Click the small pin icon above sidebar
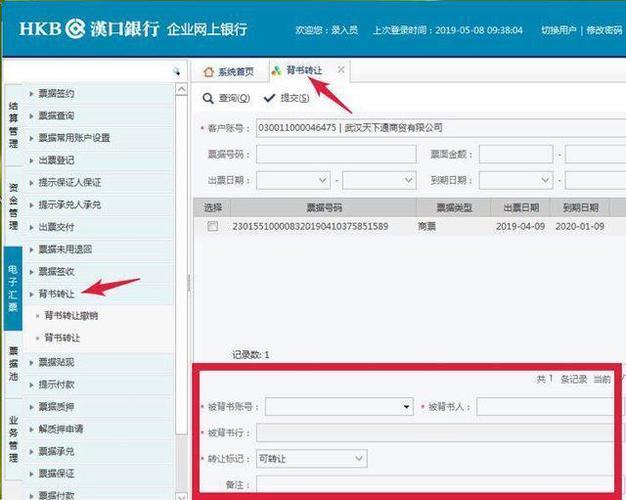 click(176, 72)
